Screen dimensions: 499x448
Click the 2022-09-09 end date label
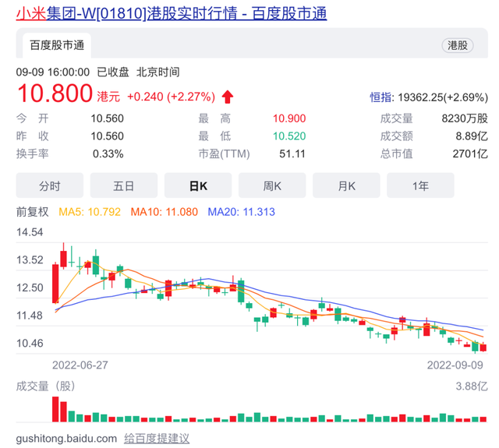(455, 365)
